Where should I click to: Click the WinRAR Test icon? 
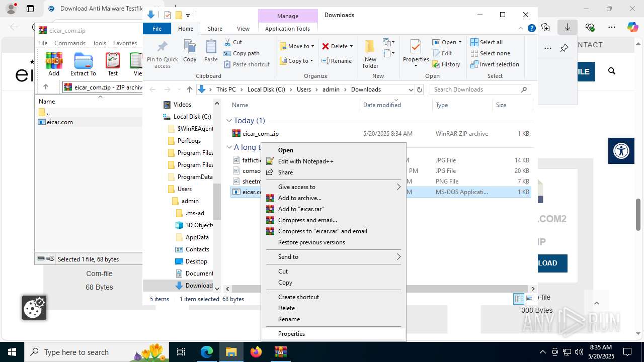(x=113, y=64)
